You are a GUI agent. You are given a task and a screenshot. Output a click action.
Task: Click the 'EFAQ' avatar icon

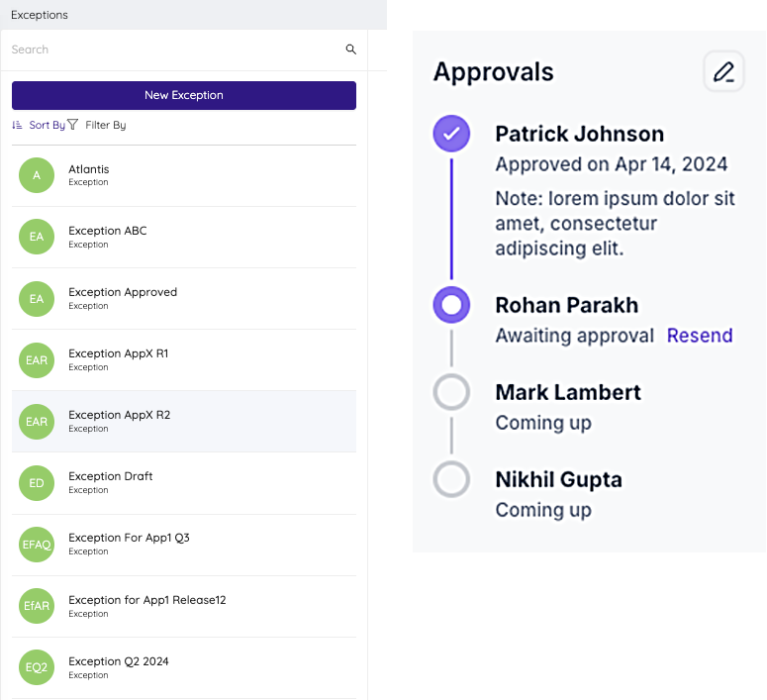pos(37,545)
